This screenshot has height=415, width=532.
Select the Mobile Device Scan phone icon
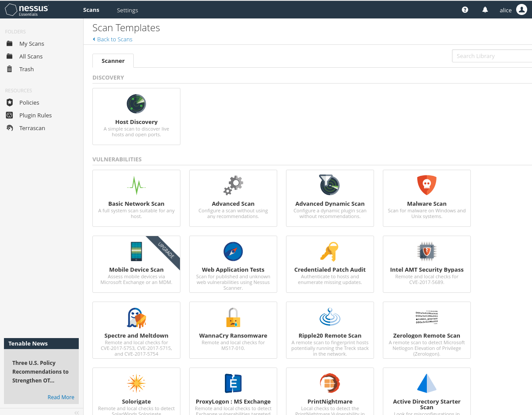pos(136,251)
